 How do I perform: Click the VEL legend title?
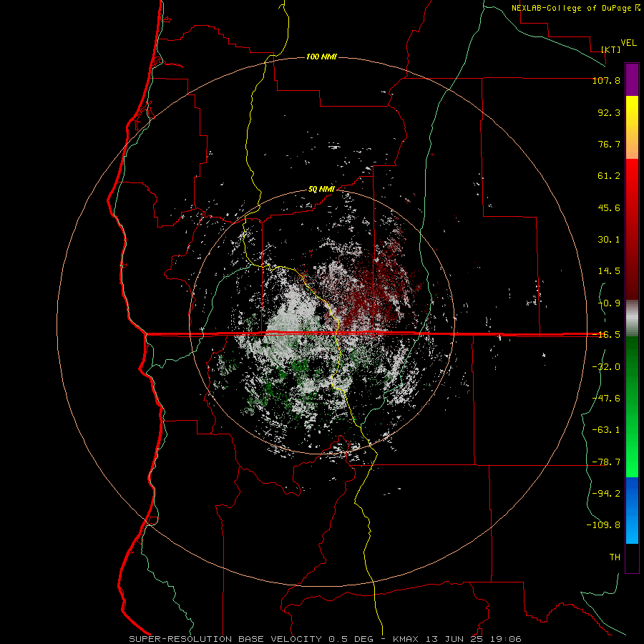[628, 43]
